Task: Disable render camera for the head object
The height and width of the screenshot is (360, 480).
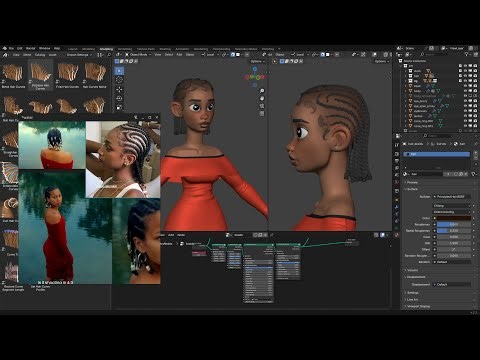Action: click(x=475, y=86)
